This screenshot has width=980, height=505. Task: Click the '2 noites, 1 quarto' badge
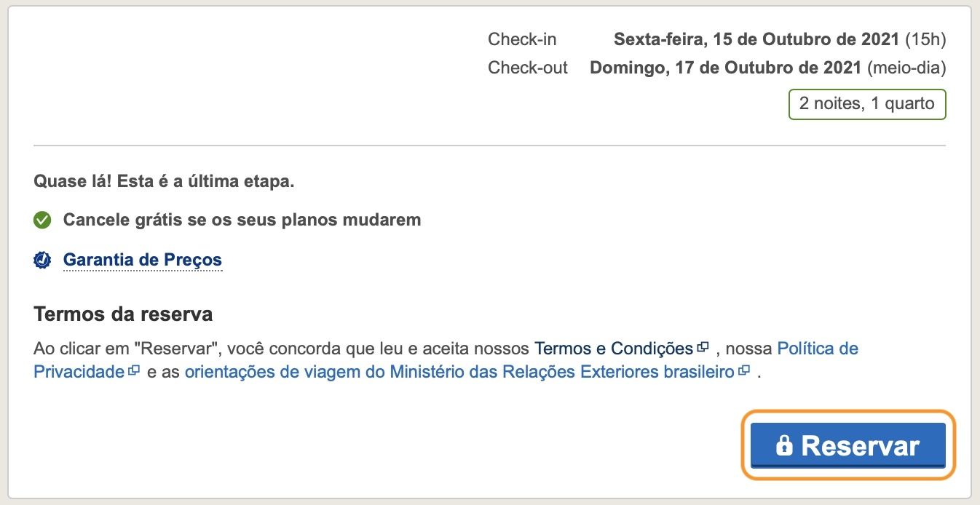pyautogui.click(x=867, y=104)
